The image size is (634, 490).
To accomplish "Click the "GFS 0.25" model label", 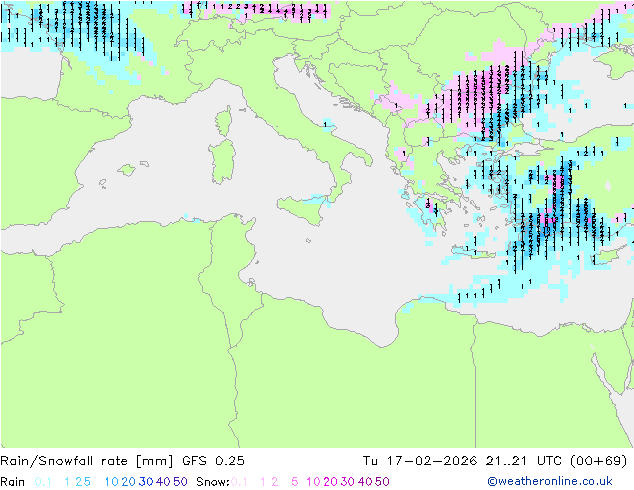I will click(213, 461).
